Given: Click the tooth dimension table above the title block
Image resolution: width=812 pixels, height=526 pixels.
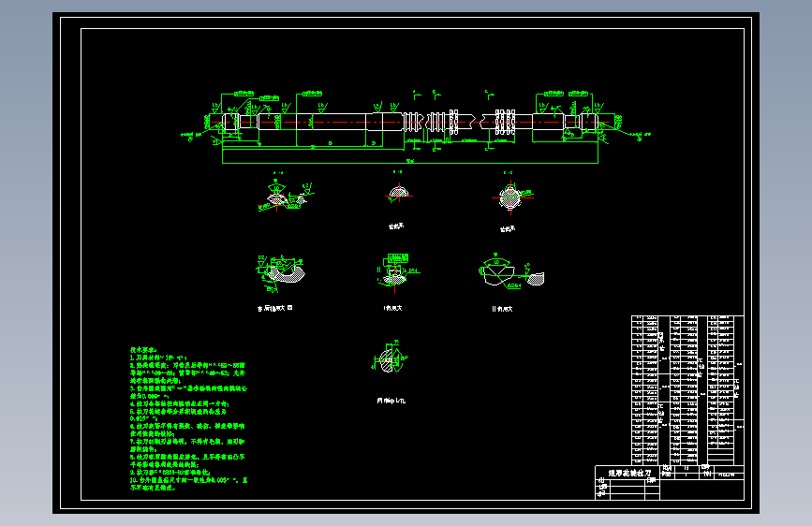Looking at the screenshot, I should pos(687,390).
